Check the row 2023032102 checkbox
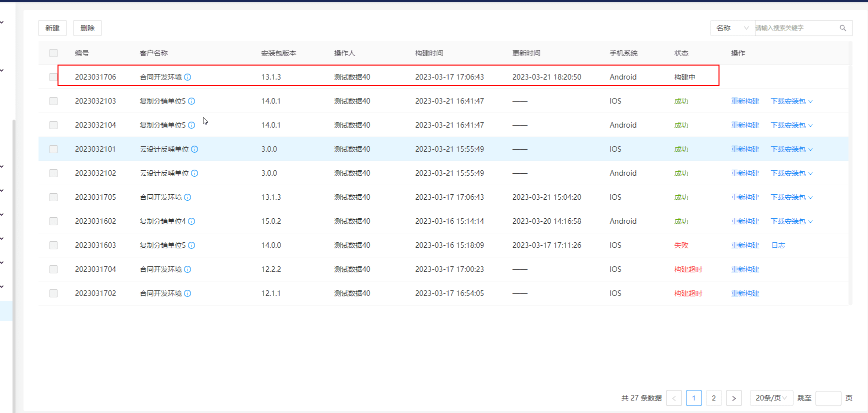This screenshot has width=868, height=413. coord(53,173)
